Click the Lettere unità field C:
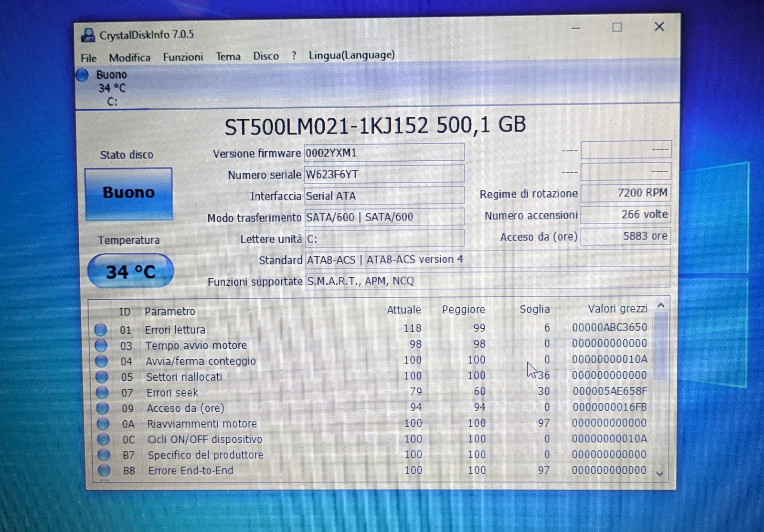Image resolution: width=764 pixels, height=532 pixels. point(384,238)
